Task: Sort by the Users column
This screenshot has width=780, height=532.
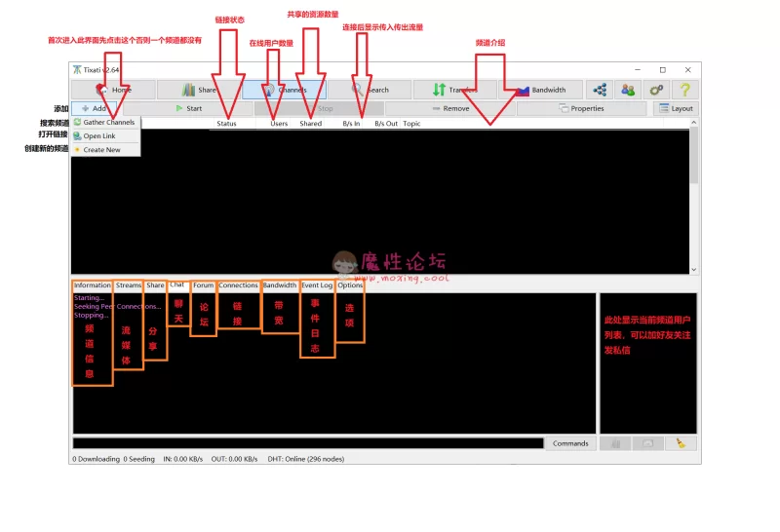Action: pyautogui.click(x=279, y=124)
